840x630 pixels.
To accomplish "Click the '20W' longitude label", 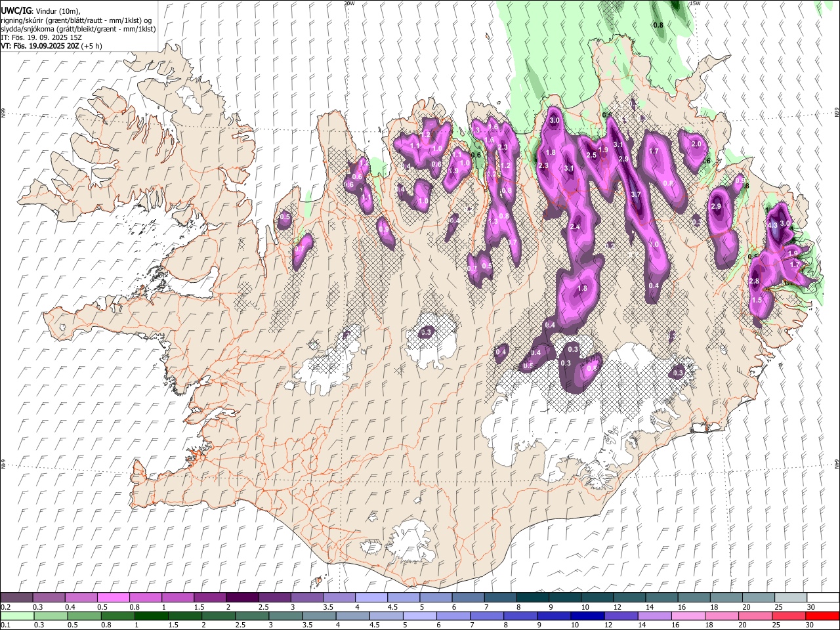I will [x=349, y=3].
